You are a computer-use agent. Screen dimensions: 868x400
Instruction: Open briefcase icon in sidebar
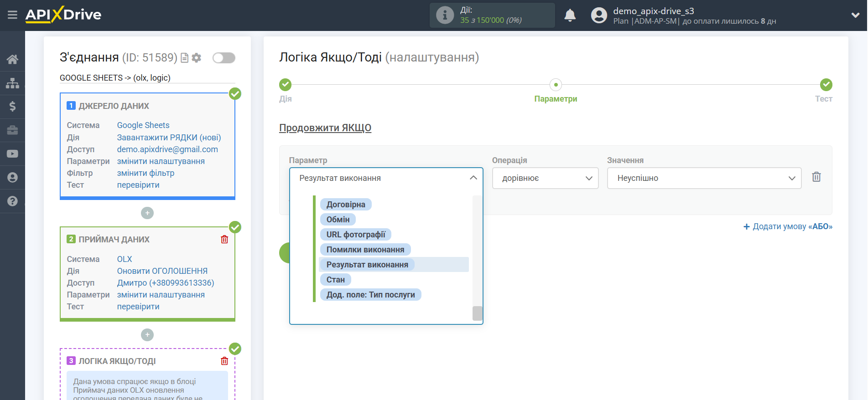click(x=12, y=130)
